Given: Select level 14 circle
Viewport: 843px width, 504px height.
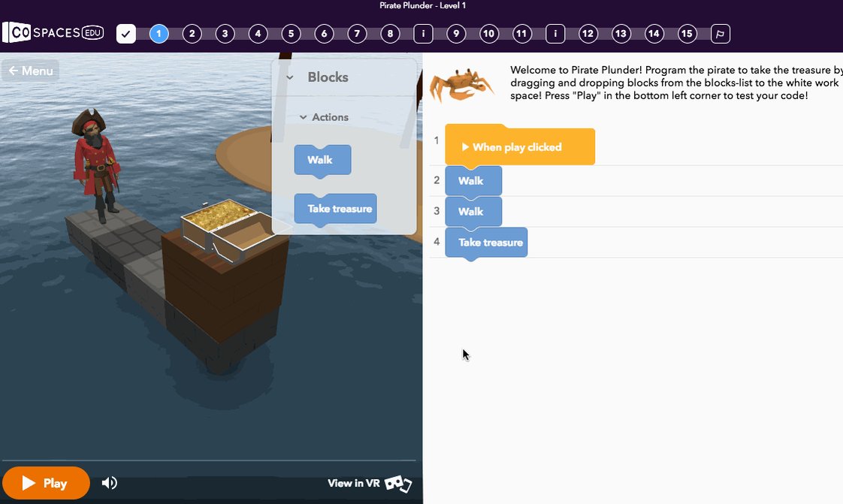Looking at the screenshot, I should [x=654, y=34].
